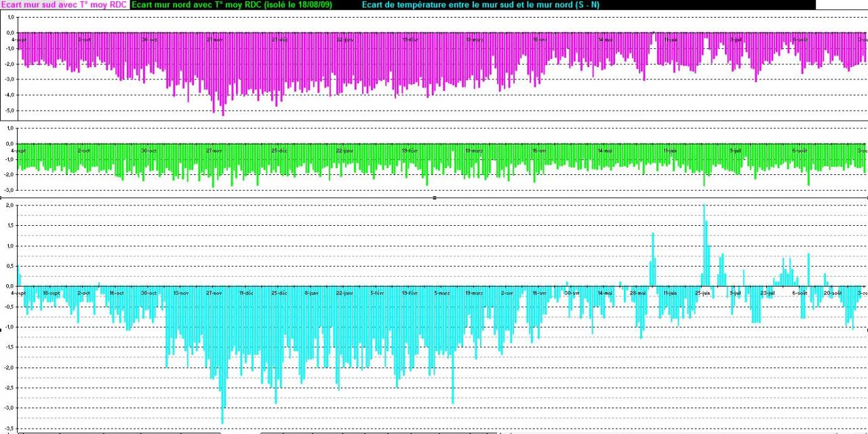Click the '20-août' date label on the cyan chart
Image resolution: width=868 pixels, height=434 pixels.
(x=832, y=293)
